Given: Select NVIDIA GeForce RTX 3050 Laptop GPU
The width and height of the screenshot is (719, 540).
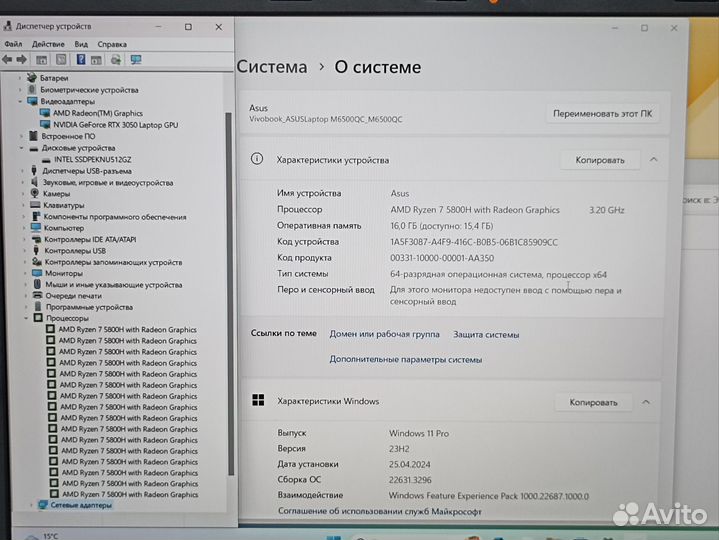Looking at the screenshot, I should 116,125.
